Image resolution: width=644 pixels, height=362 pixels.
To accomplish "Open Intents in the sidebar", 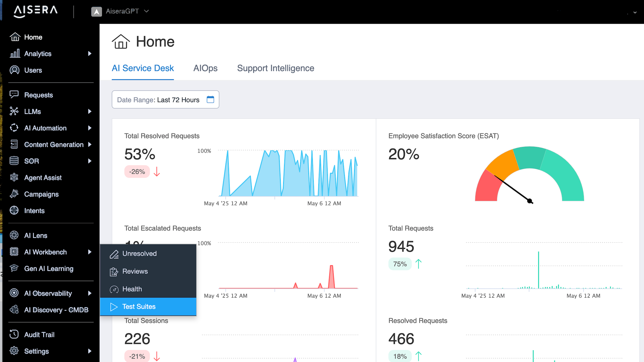I will 34,211.
